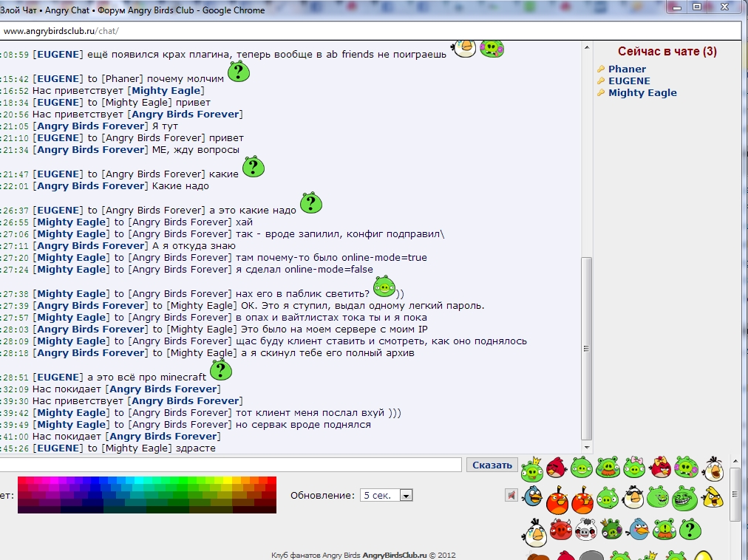Image resolution: width=748 pixels, height=560 pixels.
Task: Insert the worried green pig next to sunglasses bird
Action: coord(607,499)
